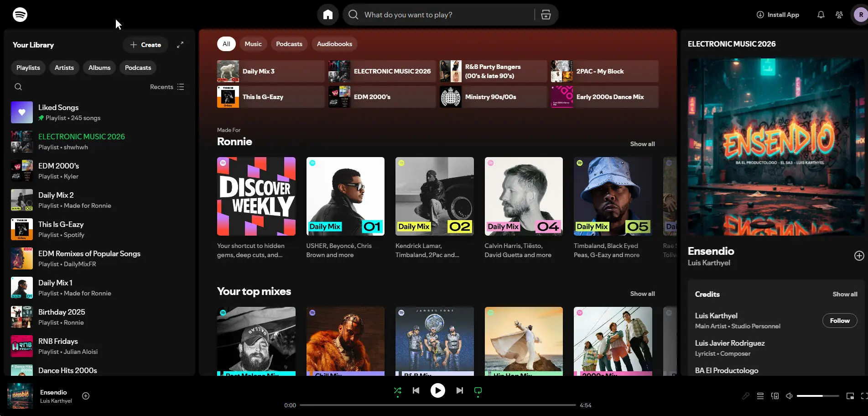Open the Recents sort dropdown
The image size is (868, 416).
167,87
